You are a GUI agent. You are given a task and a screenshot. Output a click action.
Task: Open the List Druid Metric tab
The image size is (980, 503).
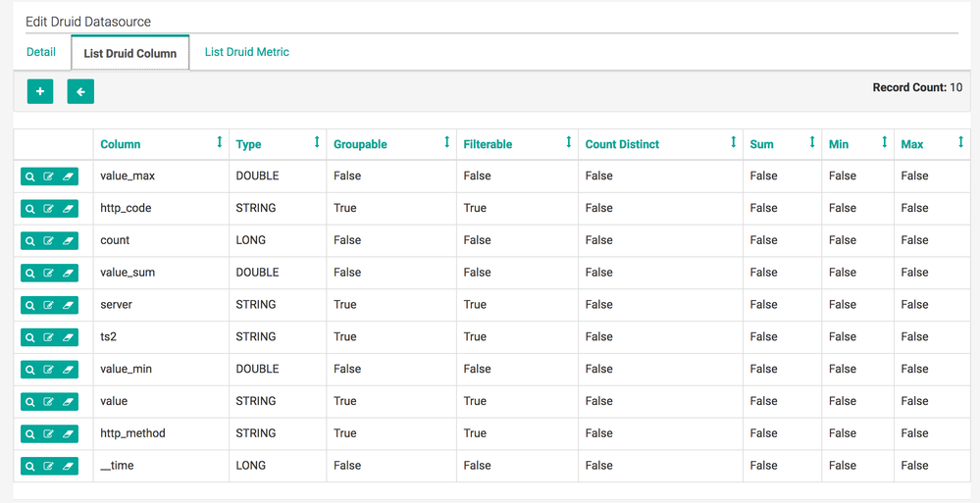pos(246,52)
